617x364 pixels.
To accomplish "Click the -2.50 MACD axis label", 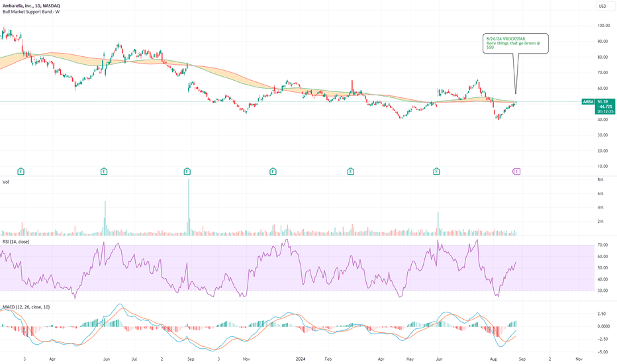I will coord(602,340).
